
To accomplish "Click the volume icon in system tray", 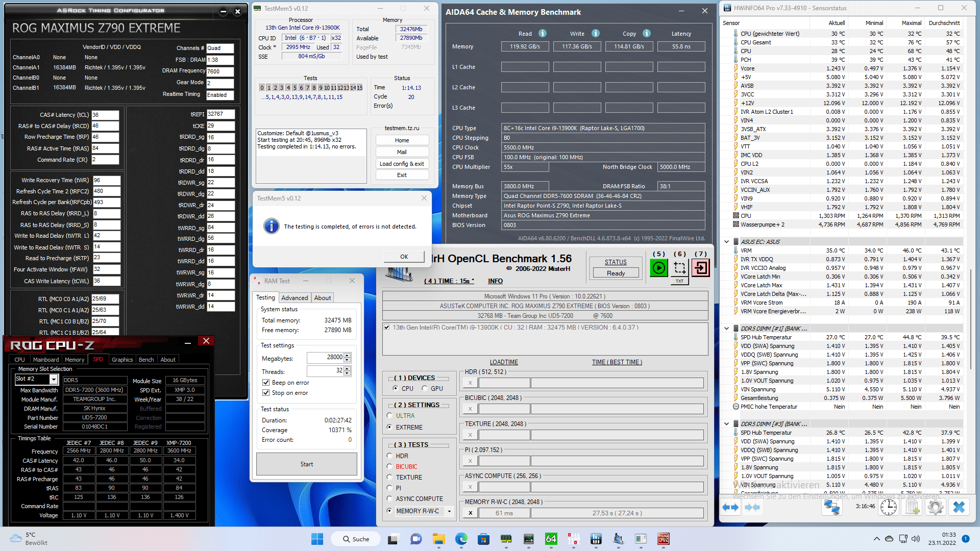I will pyautogui.click(x=916, y=539).
